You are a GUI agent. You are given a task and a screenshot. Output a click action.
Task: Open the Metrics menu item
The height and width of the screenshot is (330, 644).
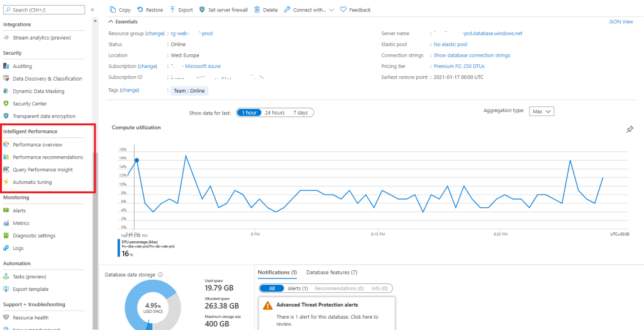click(x=21, y=223)
